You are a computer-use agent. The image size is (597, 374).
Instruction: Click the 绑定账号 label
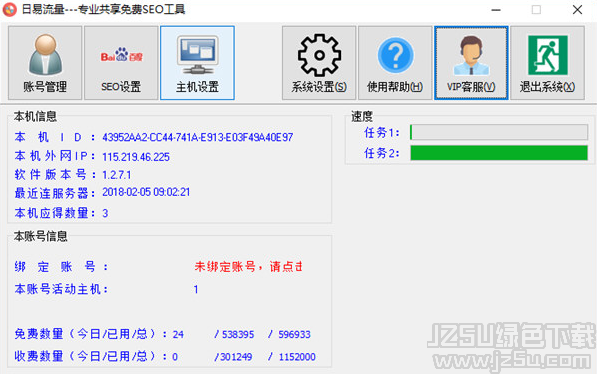pyautogui.click(x=61, y=267)
